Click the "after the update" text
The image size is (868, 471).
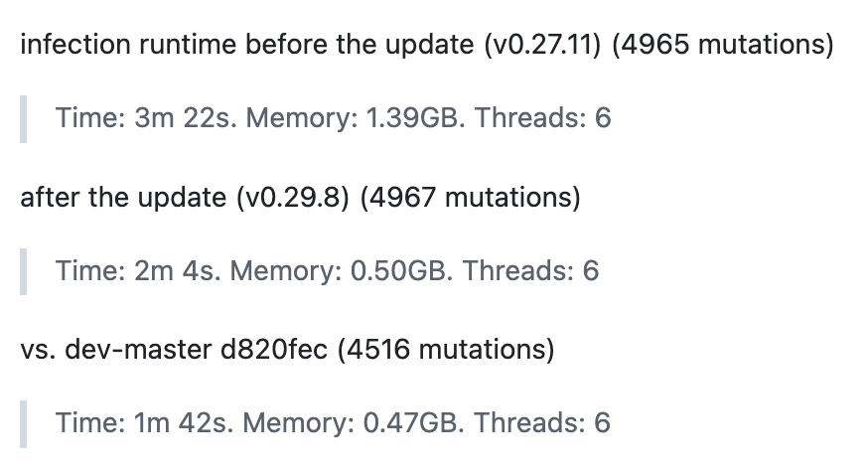click(123, 198)
